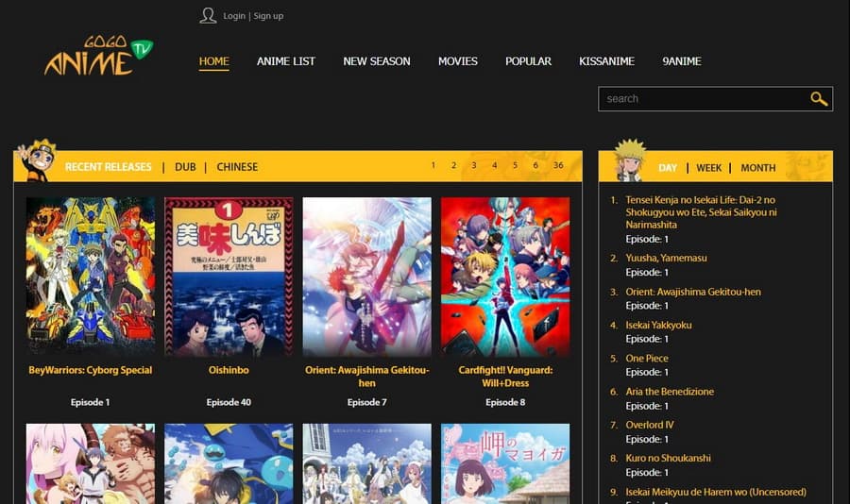Screen dimensions: 850x504
Task: Click the Naruto character icon above Day tab
Action: tap(629, 160)
